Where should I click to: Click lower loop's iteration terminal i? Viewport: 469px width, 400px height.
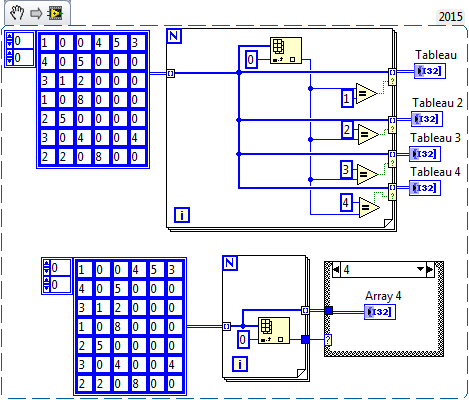(x=240, y=364)
